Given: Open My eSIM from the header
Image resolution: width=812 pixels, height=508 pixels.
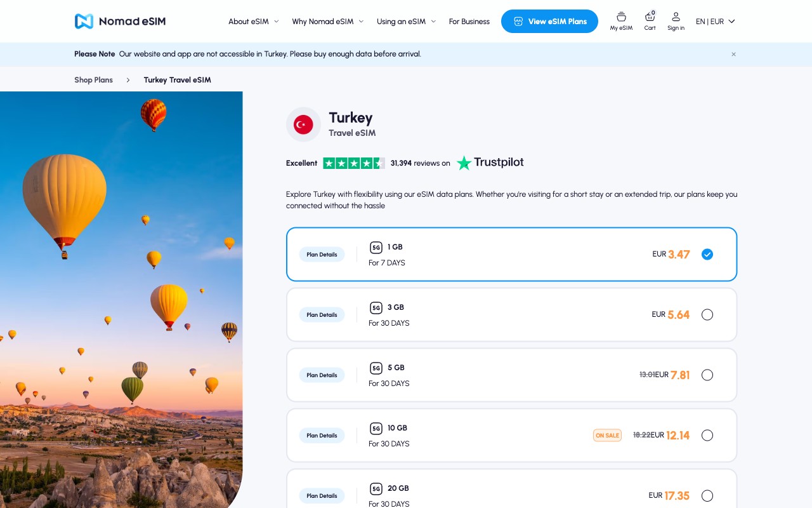Looking at the screenshot, I should 620,21.
